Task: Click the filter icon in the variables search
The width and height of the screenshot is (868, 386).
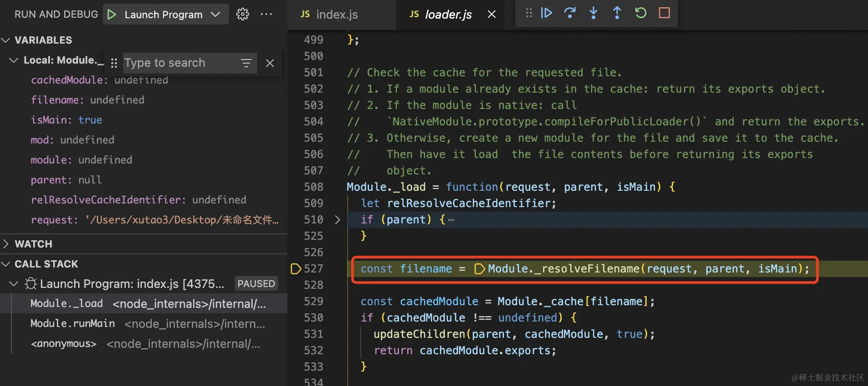Action: pyautogui.click(x=246, y=63)
